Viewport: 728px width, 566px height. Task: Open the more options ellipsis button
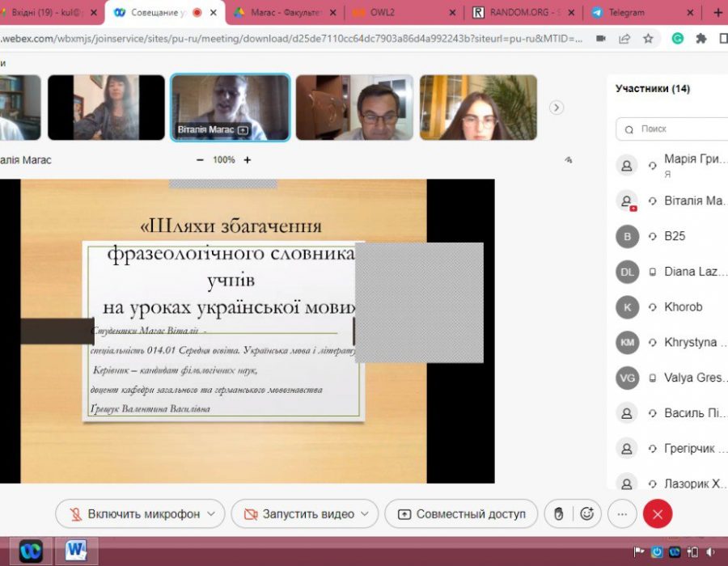pos(621,513)
